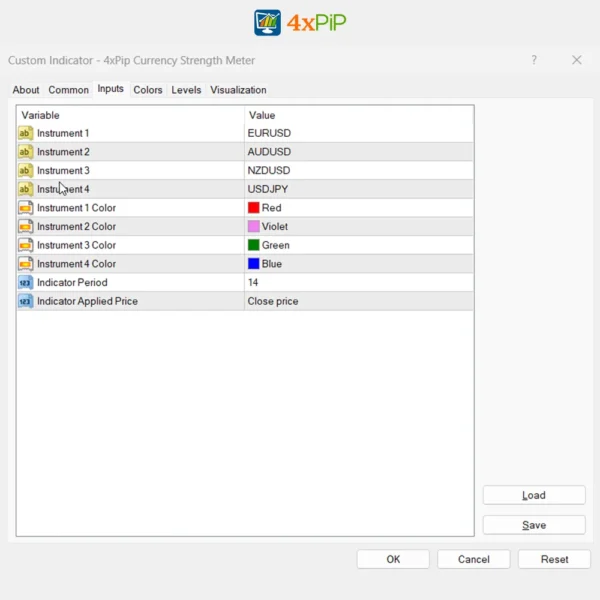Pick the red Instrument 1 color swatch
Image resolution: width=600 pixels, height=600 pixels.
click(x=254, y=208)
